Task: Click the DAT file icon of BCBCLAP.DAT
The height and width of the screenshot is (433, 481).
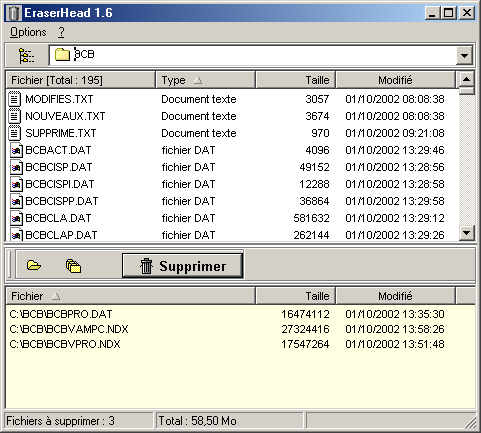Action: click(16, 235)
